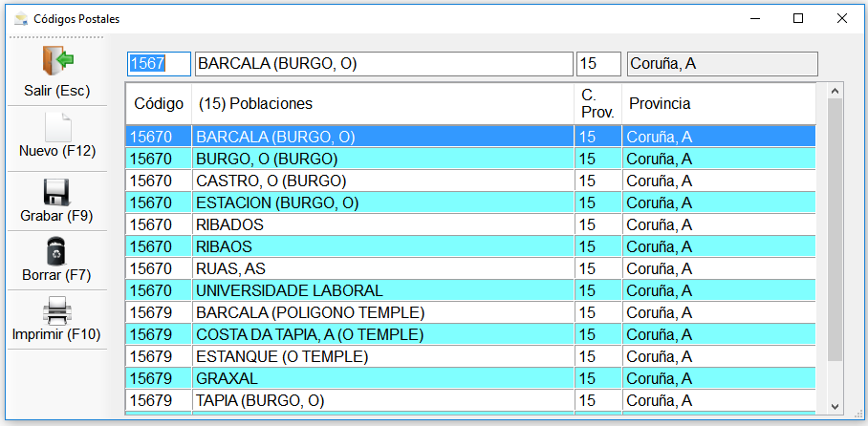Select the row BURGO, O (BURGO)

[471, 159]
